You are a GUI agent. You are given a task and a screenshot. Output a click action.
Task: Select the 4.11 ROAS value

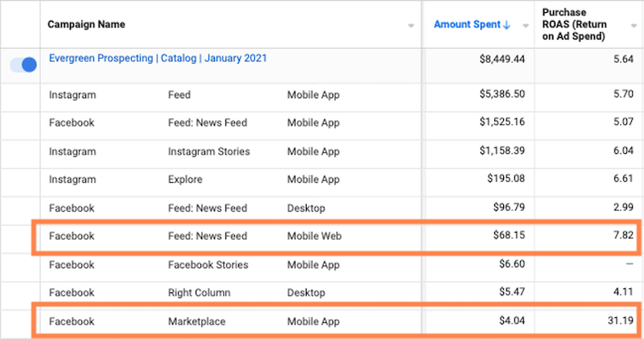coord(623,291)
